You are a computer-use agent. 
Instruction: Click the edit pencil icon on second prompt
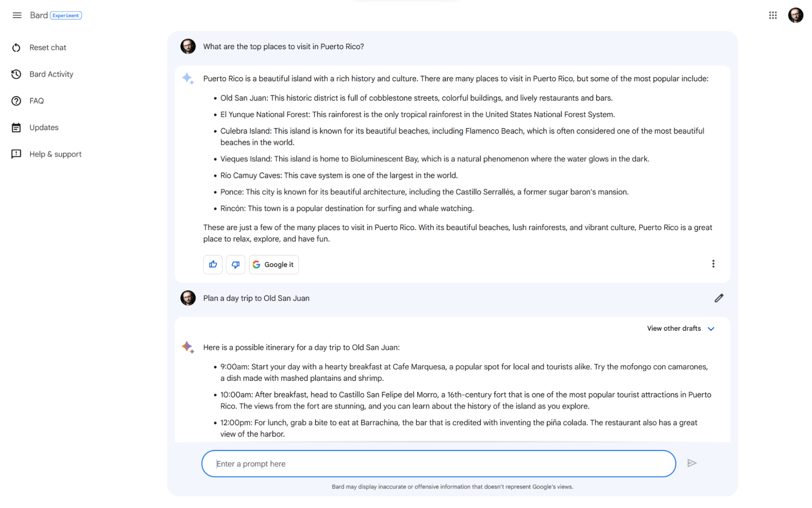pyautogui.click(x=719, y=298)
